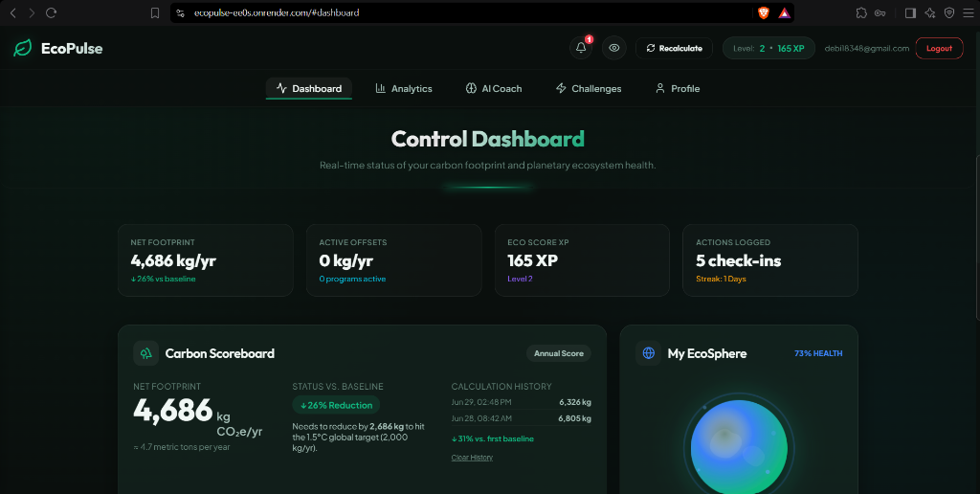The image size is (980, 494).
Task: Click the Clear History link
Action: (472, 458)
